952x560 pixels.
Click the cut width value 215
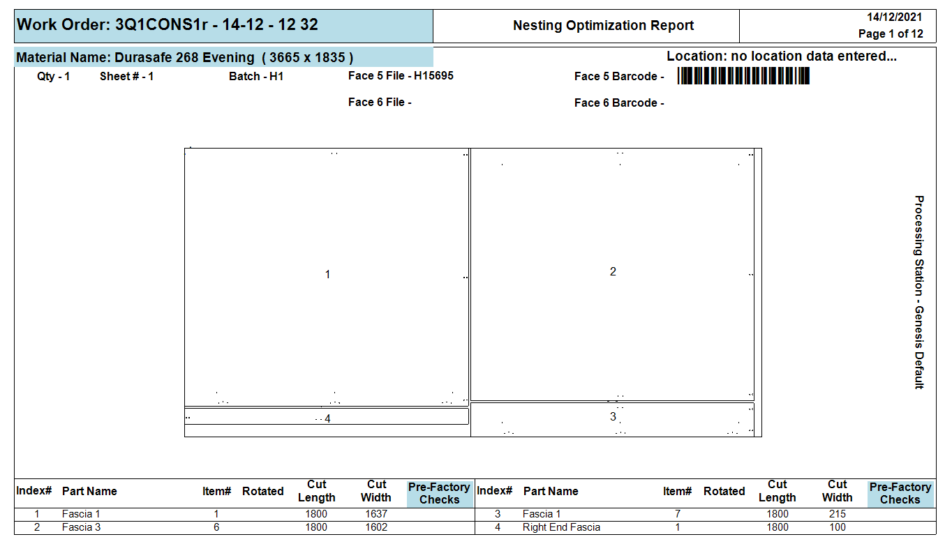pos(836,514)
